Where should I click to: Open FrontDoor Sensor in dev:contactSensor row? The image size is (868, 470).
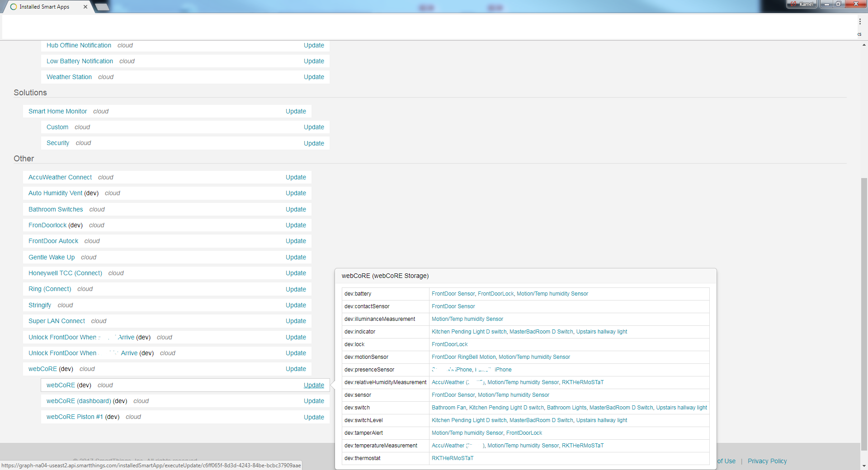click(453, 306)
